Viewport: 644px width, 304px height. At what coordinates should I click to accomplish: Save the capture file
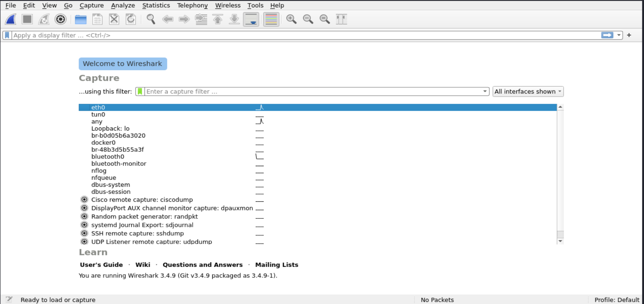(97, 19)
